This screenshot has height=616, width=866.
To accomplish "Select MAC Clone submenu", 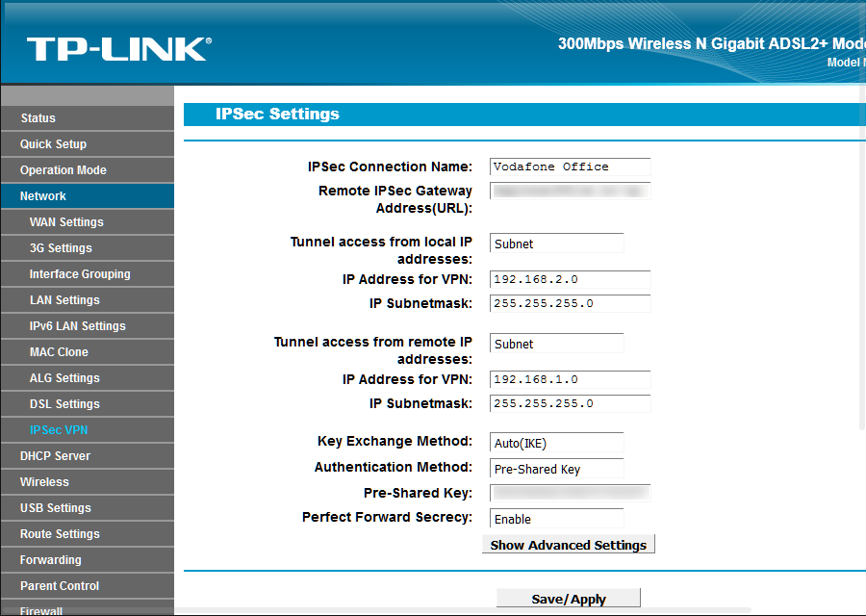I will pyautogui.click(x=88, y=352).
